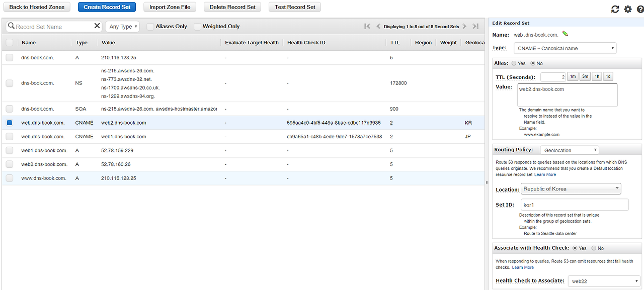Click the Set ID field containing kor1
Viewport: 644px width, 290px height.
pyautogui.click(x=575, y=205)
